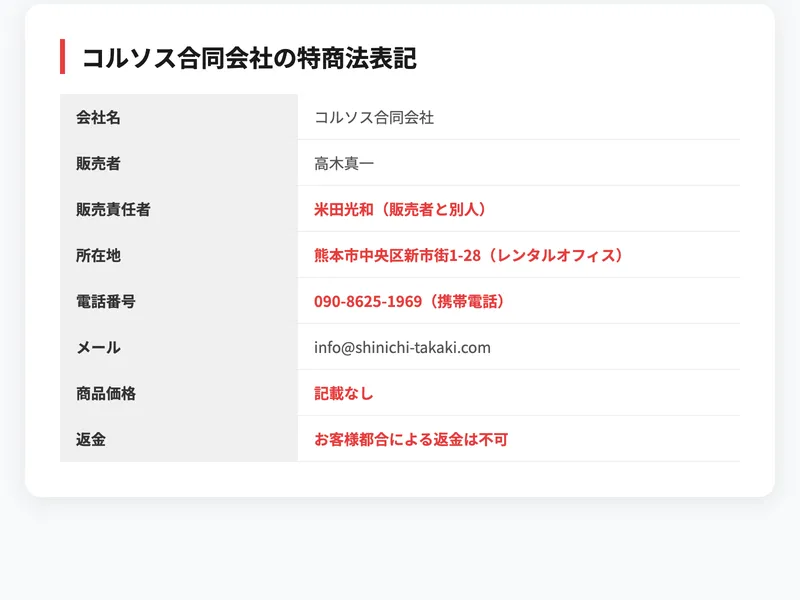Click the phone number 090-8625-1969（携帯電話）
Screen dimensions: 800x600
[411, 302]
